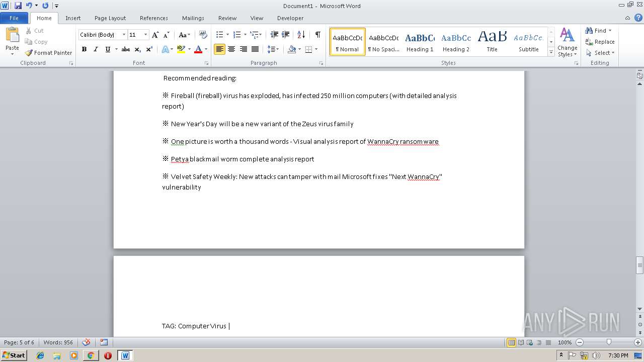This screenshot has height=362, width=644.
Task: Click the Internet Explorer taskbar icon
Action: (x=40, y=355)
